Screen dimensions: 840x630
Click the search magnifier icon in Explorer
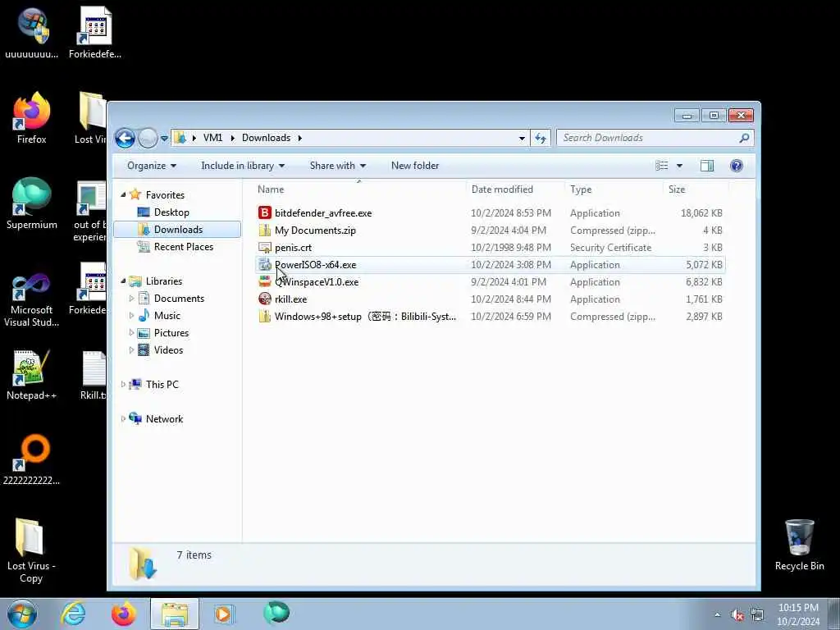coord(744,138)
